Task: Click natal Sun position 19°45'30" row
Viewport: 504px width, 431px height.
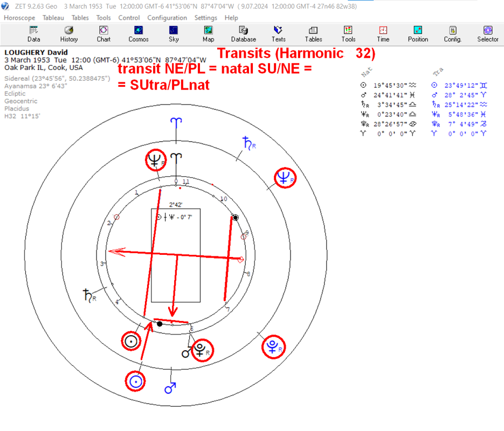Action: coord(388,86)
